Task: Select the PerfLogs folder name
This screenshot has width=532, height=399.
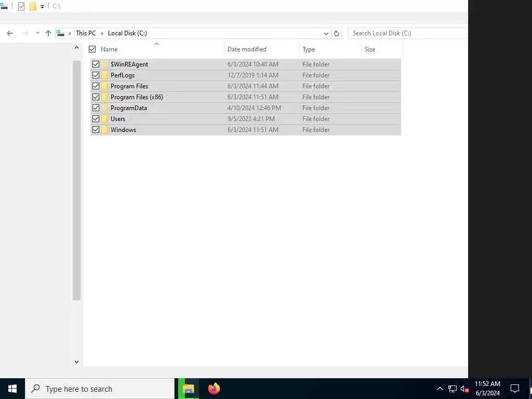Action: coord(123,75)
